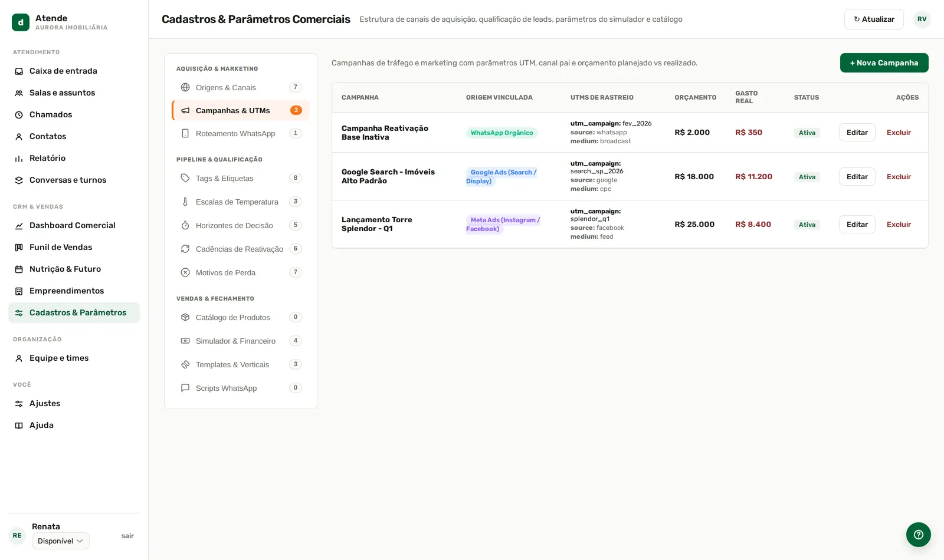Open Chamados clock icon
The image size is (944, 560).
[x=19, y=115]
